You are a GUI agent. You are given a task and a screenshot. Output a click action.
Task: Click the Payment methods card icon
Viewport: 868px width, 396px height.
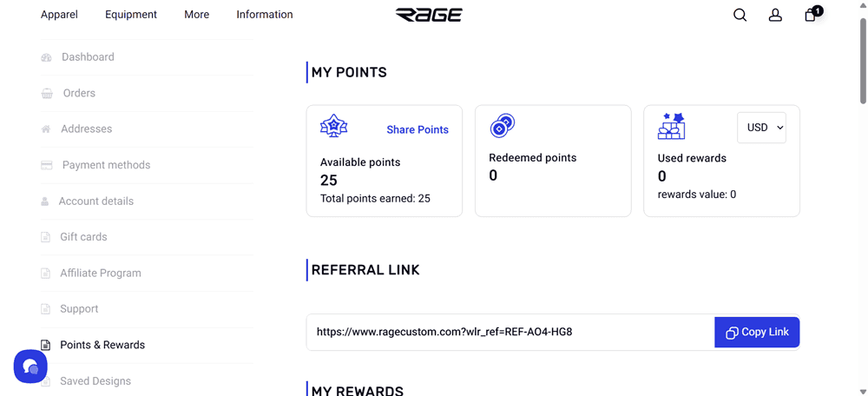pos(47,165)
